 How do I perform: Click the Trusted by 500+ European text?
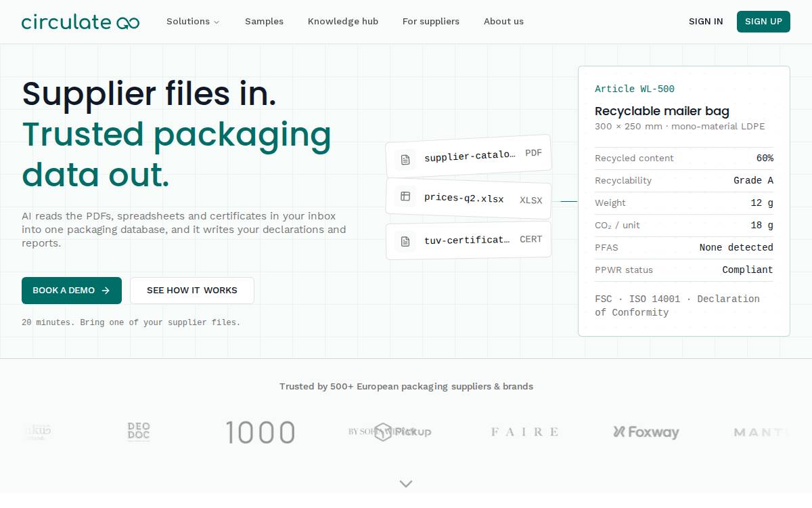[x=406, y=387]
